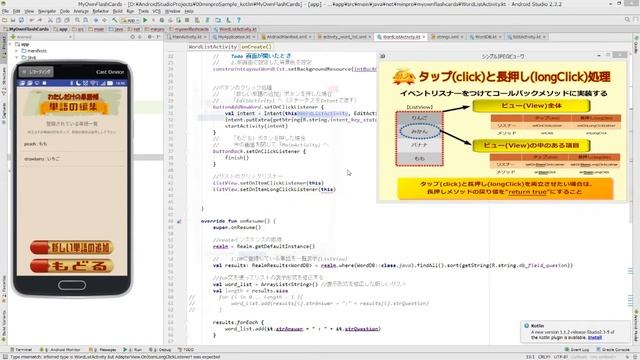Click the JPEG viewer slide image
This screenshot has height=360, width=640.
pyautogui.click(x=502, y=131)
